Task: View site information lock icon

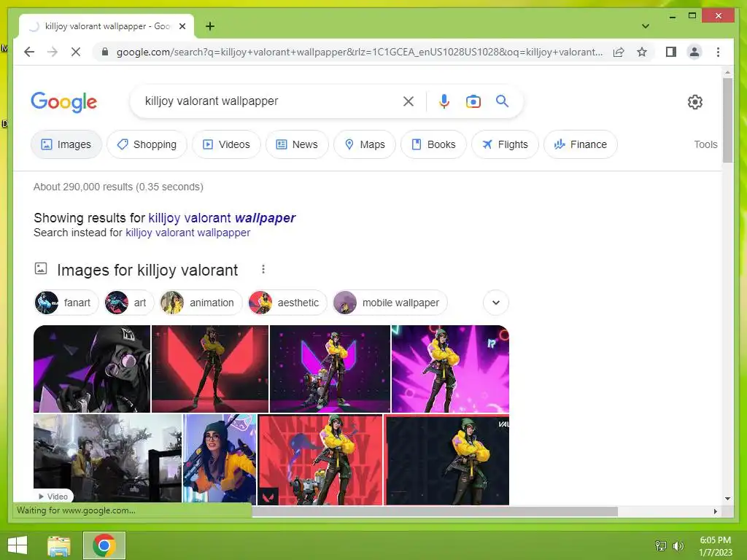Action: [105, 52]
